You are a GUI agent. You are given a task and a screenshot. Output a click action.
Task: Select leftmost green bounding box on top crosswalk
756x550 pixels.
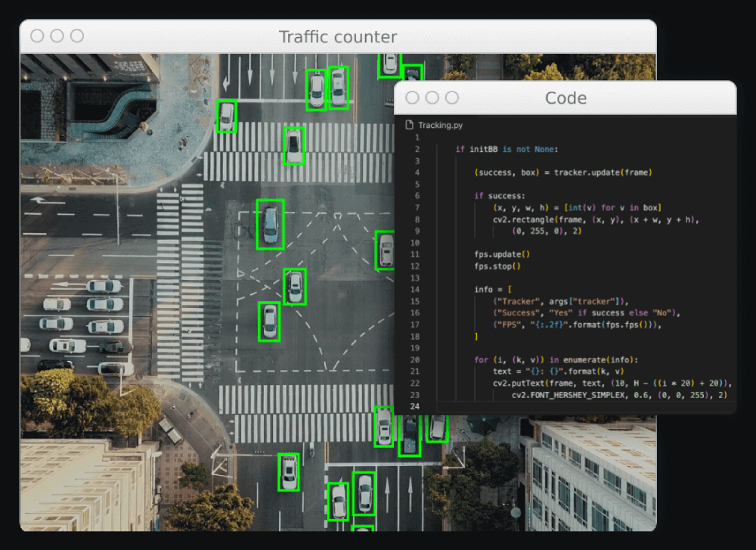pos(227,117)
